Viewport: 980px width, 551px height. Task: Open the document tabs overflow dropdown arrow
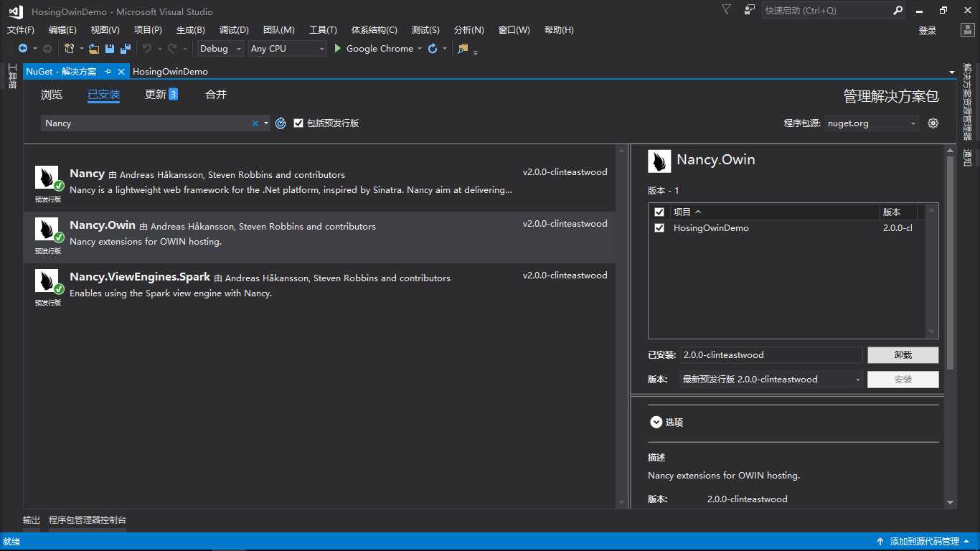pyautogui.click(x=952, y=72)
